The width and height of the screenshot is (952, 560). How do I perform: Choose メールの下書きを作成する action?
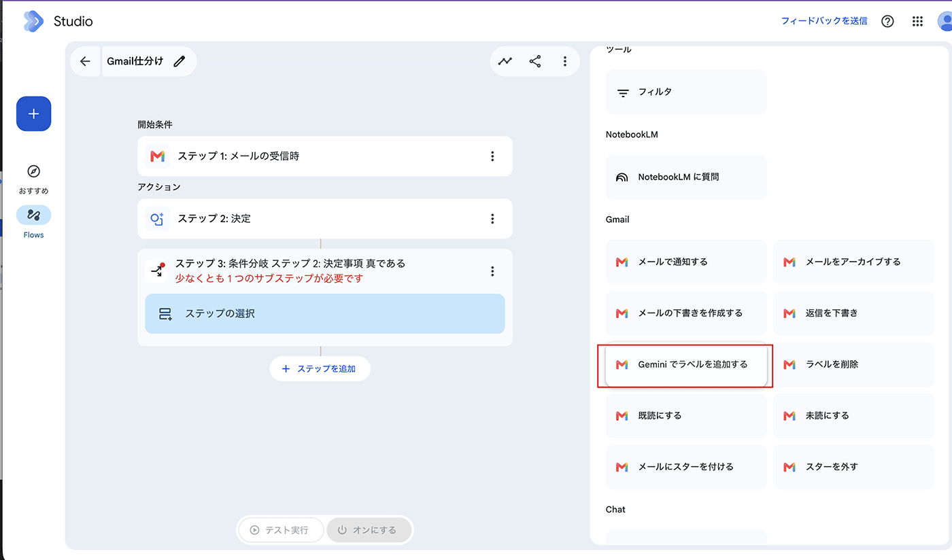pyautogui.click(x=686, y=313)
